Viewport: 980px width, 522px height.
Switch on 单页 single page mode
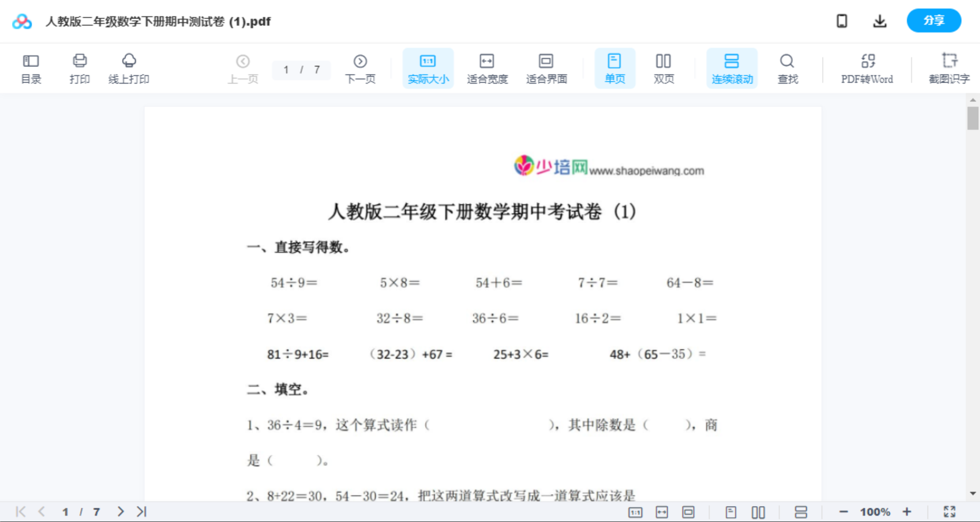[615, 68]
